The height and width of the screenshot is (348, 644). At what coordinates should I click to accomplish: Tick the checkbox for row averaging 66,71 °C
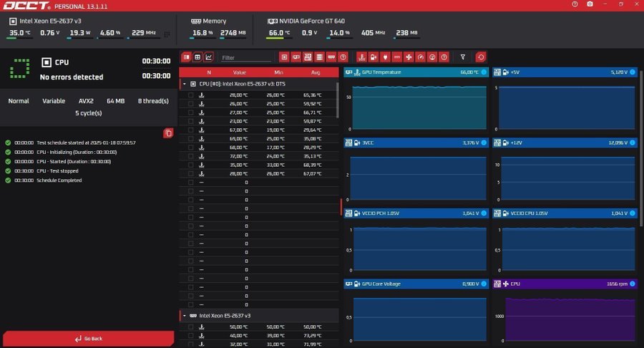click(x=190, y=112)
